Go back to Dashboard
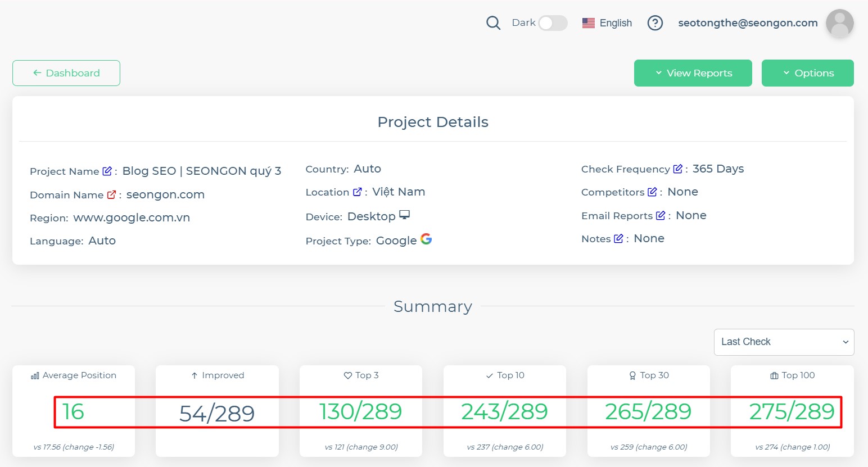Screen dimensions: 868x467 (x=66, y=73)
